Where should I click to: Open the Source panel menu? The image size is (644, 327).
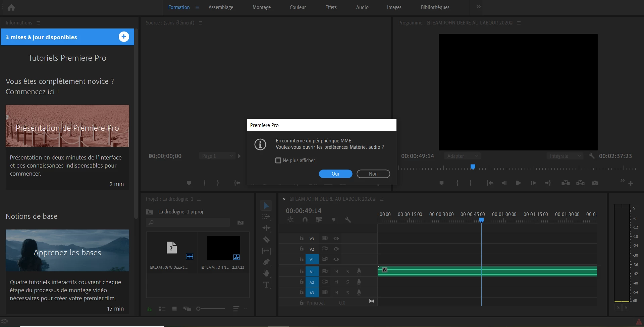point(201,23)
